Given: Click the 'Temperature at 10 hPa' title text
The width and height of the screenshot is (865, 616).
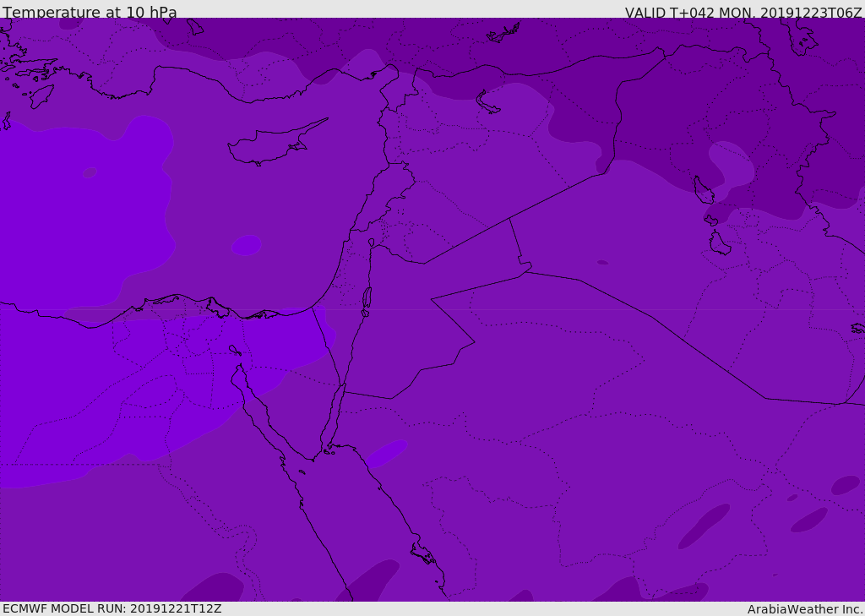Looking at the screenshot, I should (90, 12).
